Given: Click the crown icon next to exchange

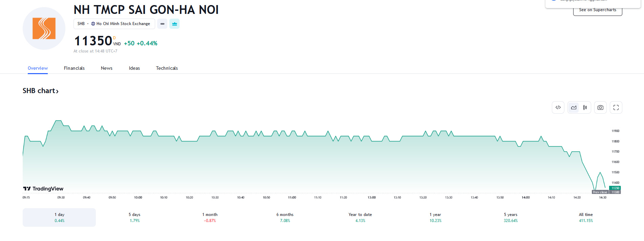Looking at the screenshot, I should (174, 24).
